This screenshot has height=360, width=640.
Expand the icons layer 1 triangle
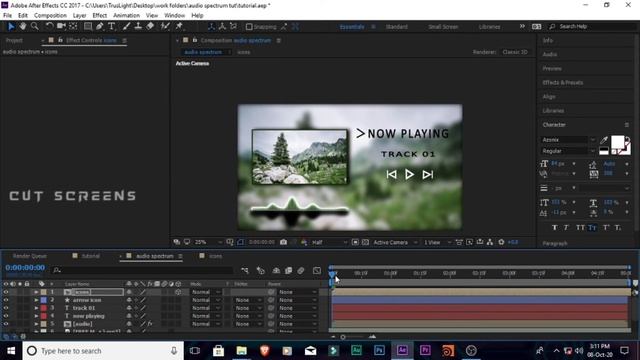[36, 292]
